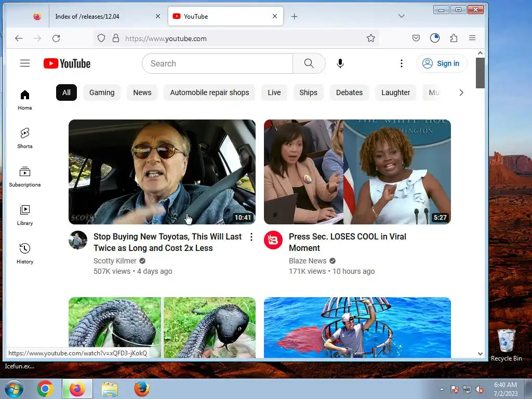Select the All category chip
Viewport: 532px width, 399px height.
(66, 92)
